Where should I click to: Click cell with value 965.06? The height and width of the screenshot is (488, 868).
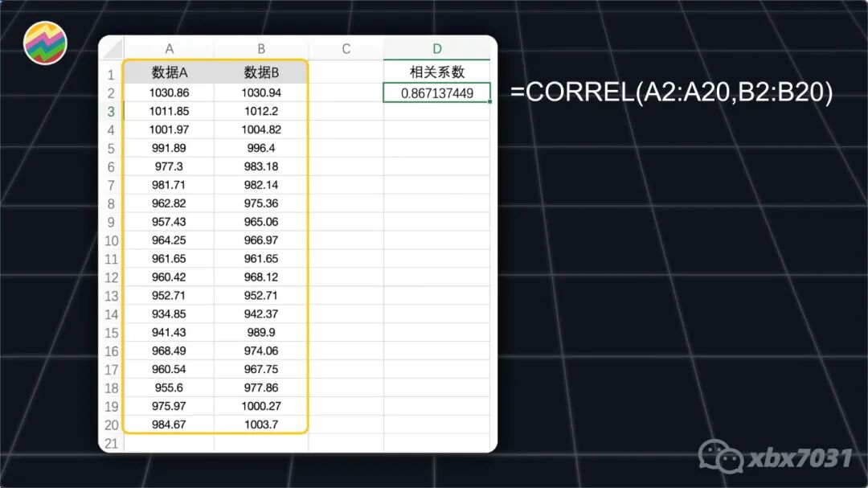point(261,222)
